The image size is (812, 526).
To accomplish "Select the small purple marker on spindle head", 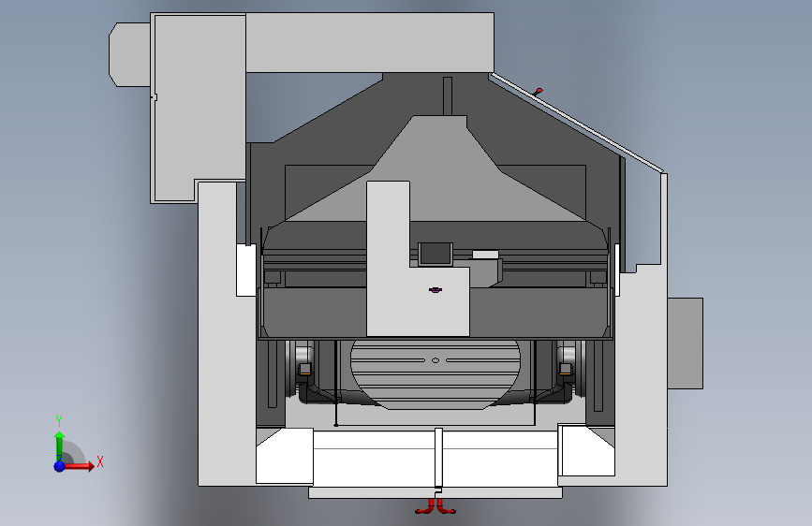I will [x=436, y=290].
